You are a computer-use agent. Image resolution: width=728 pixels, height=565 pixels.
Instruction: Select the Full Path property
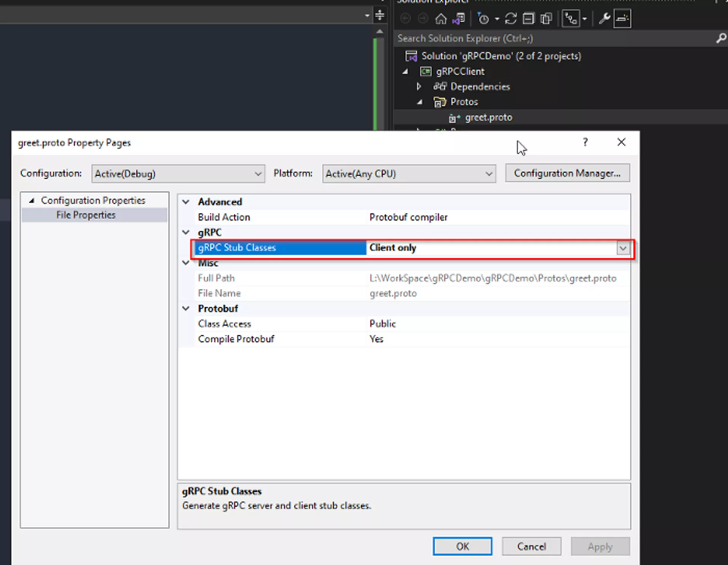pyautogui.click(x=216, y=278)
